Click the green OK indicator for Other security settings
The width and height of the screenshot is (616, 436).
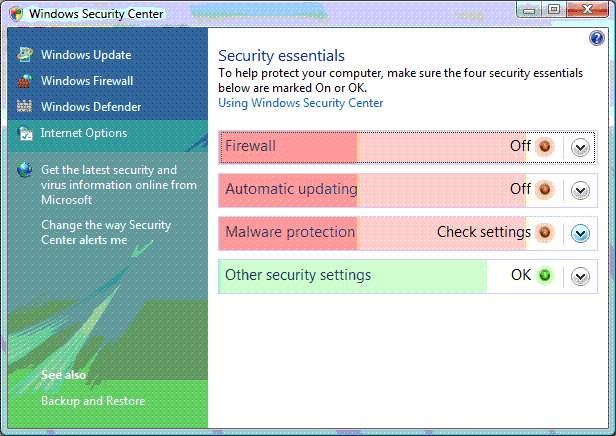[544, 275]
